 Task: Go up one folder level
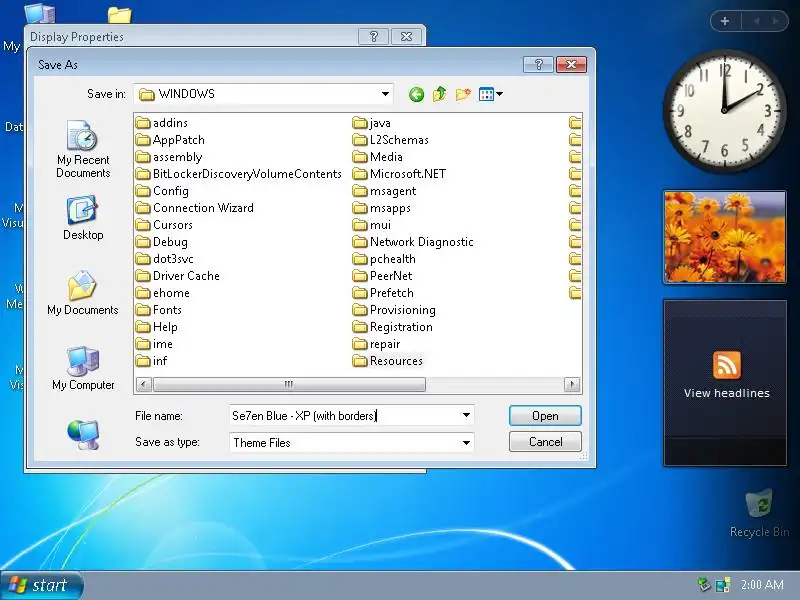[439, 94]
